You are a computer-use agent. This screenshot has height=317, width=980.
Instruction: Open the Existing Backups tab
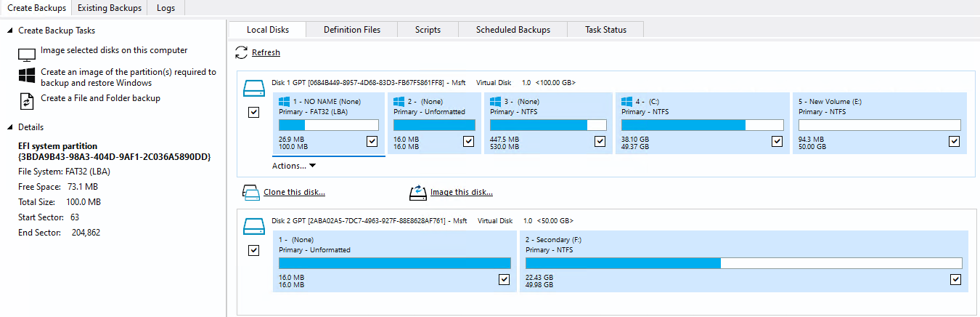point(109,8)
